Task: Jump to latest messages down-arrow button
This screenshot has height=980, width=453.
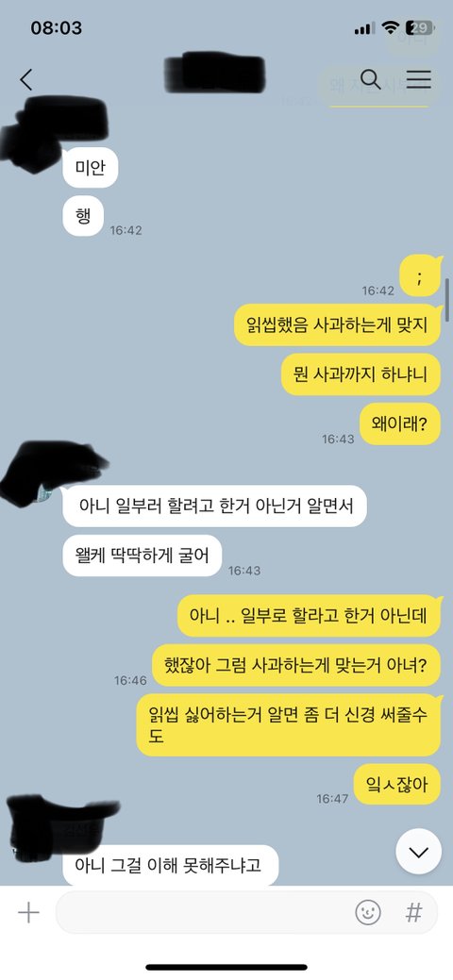Action: [419, 852]
